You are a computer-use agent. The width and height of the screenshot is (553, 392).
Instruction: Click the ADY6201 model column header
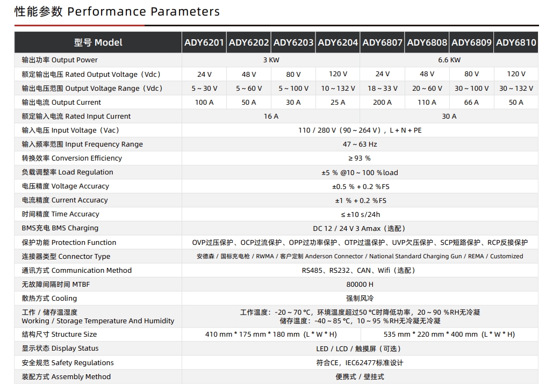coord(204,42)
